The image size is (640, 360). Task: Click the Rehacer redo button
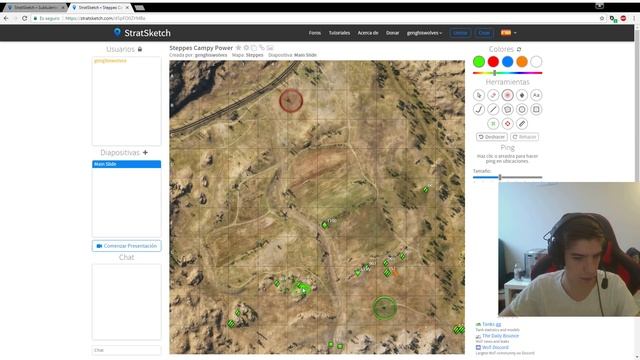524,137
